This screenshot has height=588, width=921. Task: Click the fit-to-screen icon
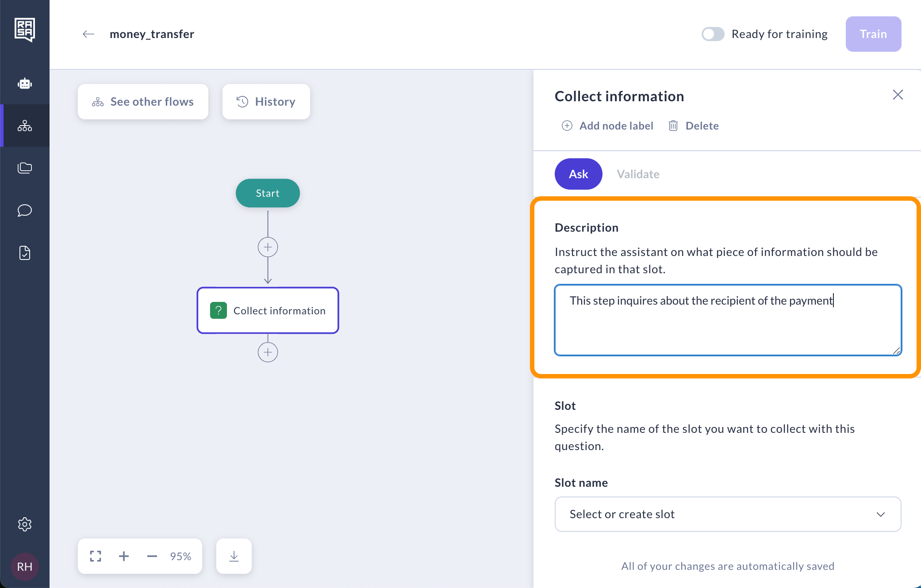point(96,556)
